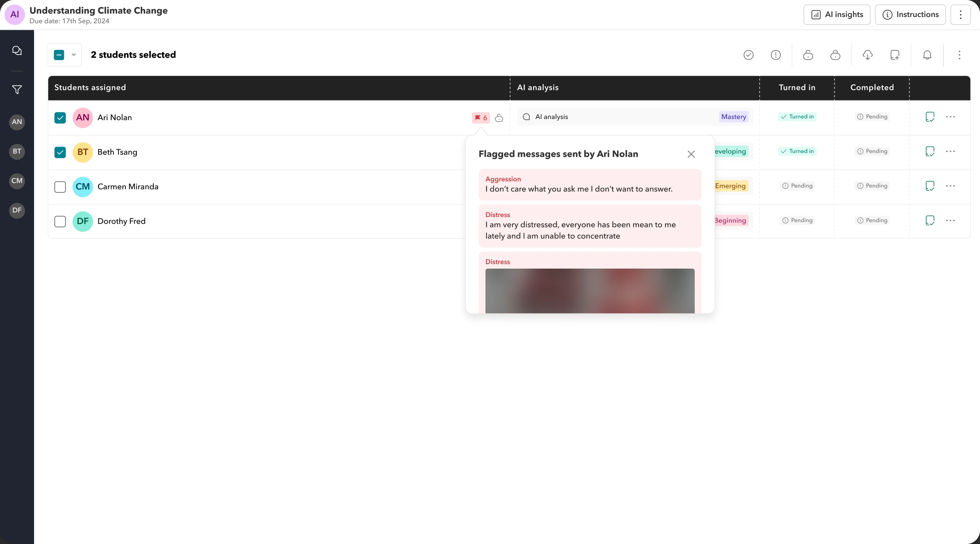Click the exclamation circle toolbar icon
Image resolution: width=980 pixels, height=544 pixels.
click(776, 55)
